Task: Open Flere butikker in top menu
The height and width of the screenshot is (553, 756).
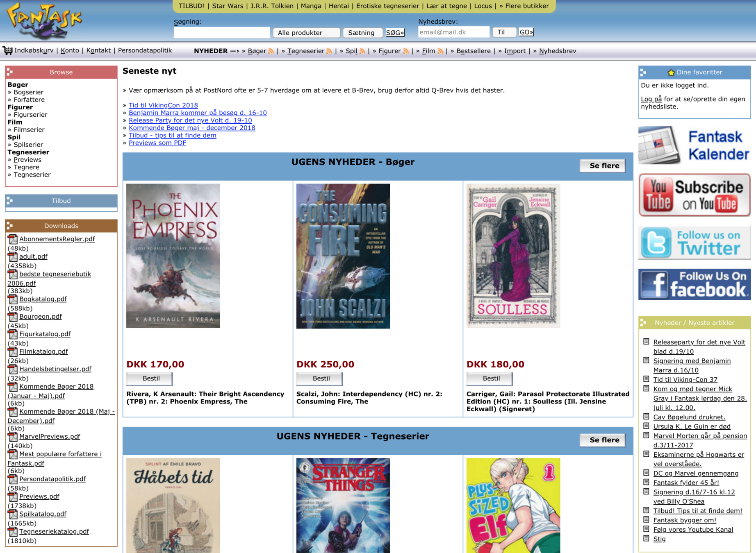Action: pyautogui.click(x=527, y=6)
